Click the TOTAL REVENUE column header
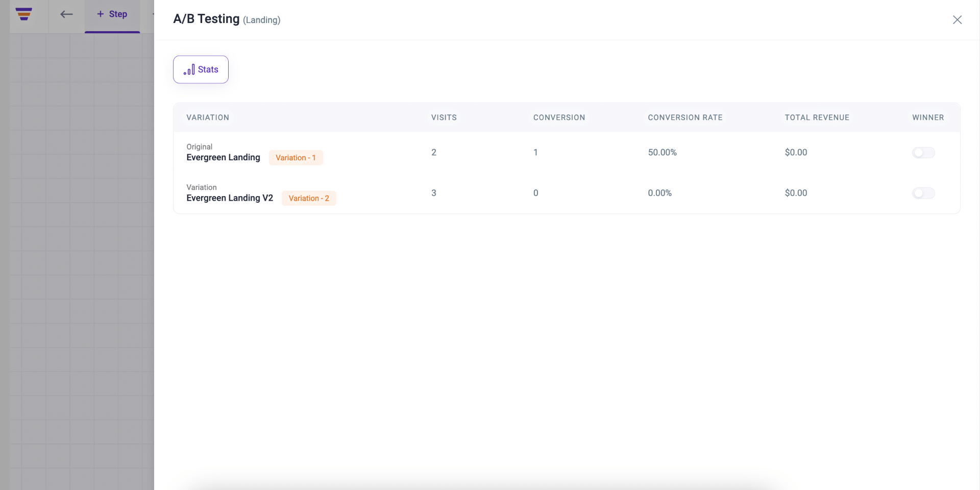 [817, 117]
